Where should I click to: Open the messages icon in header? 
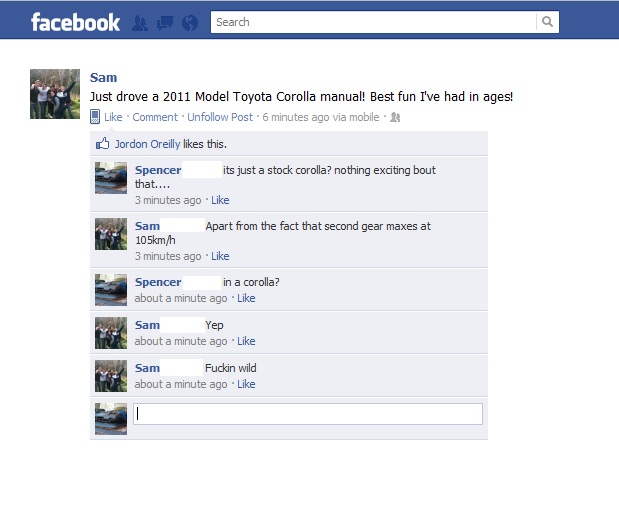click(x=165, y=23)
